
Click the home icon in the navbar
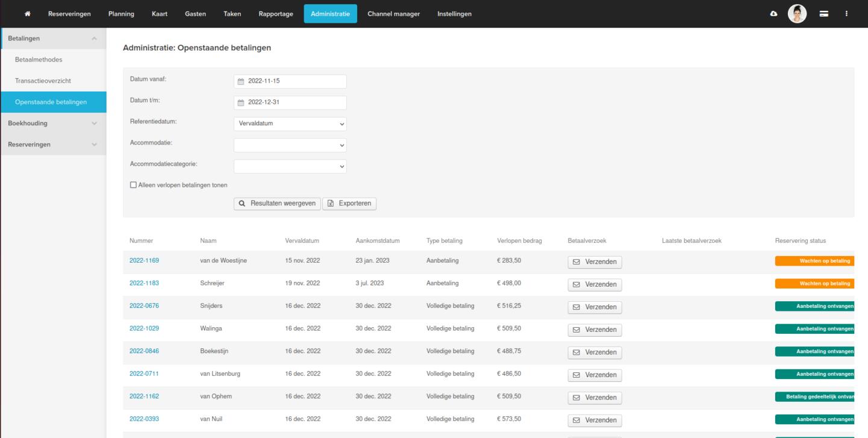(x=27, y=14)
